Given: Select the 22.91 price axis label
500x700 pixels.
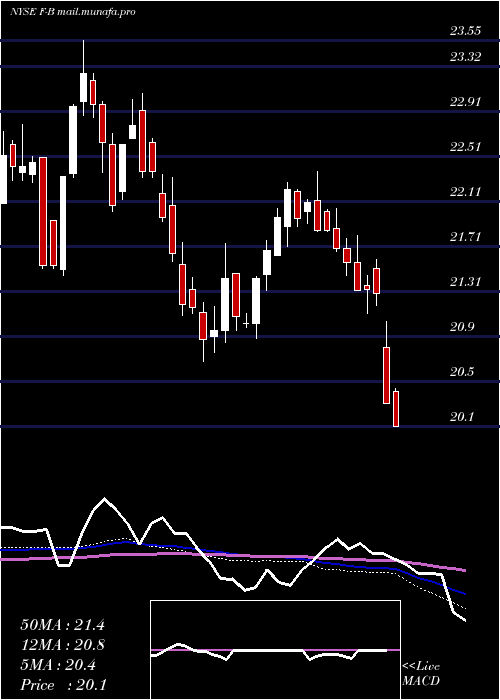Looking at the screenshot, I should click(465, 102).
